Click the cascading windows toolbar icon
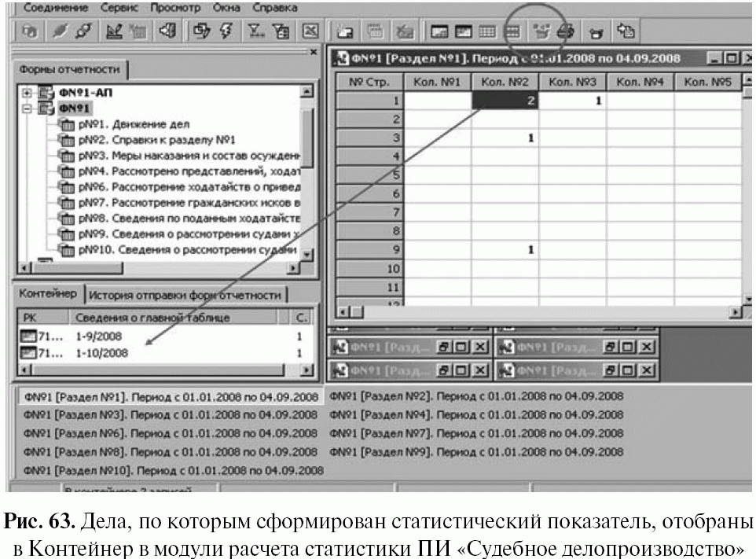This screenshot has height=559, width=756. 201,31
